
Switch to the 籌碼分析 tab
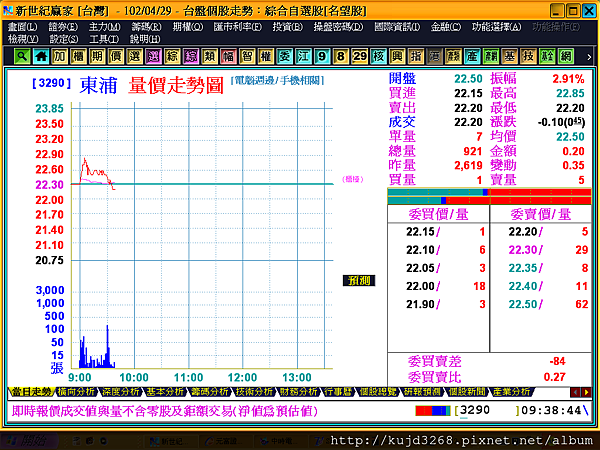(209, 391)
